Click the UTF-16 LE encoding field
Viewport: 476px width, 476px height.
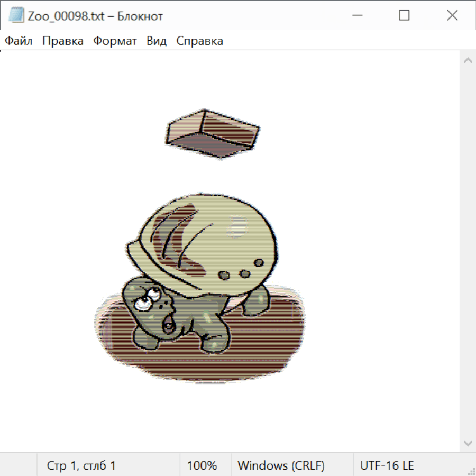pos(387,465)
